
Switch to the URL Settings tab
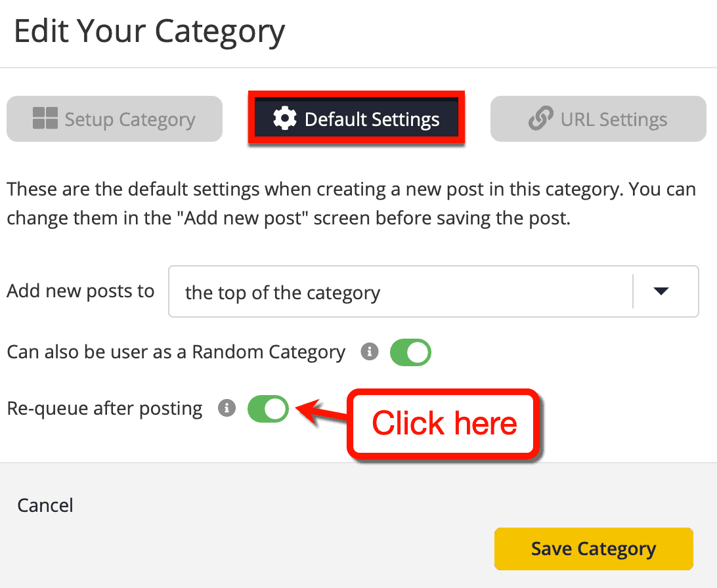(x=597, y=119)
